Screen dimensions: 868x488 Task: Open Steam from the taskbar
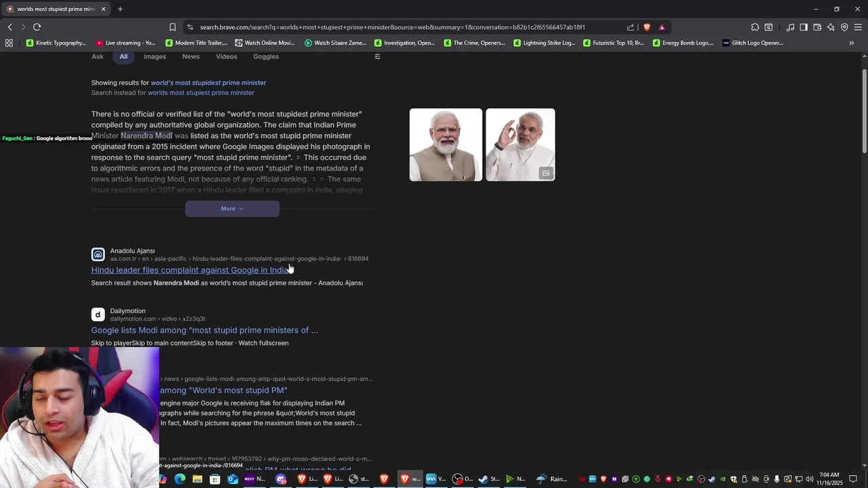[x=488, y=479]
